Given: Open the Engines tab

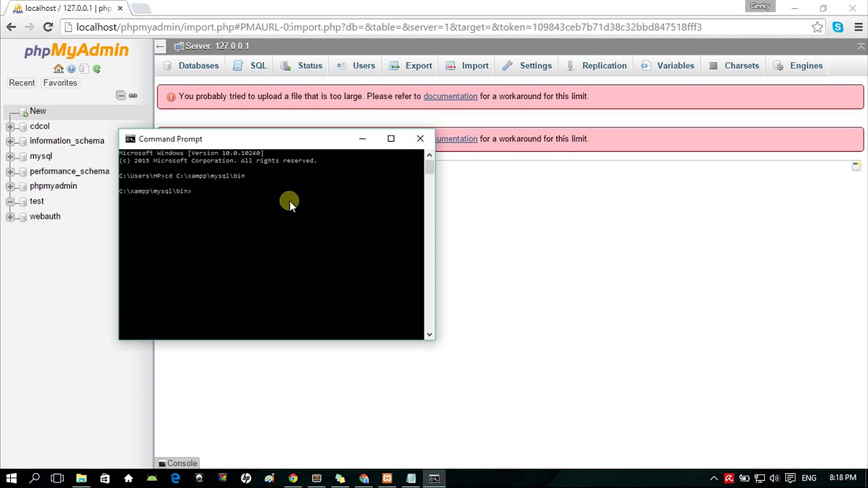Looking at the screenshot, I should (x=798, y=66).
